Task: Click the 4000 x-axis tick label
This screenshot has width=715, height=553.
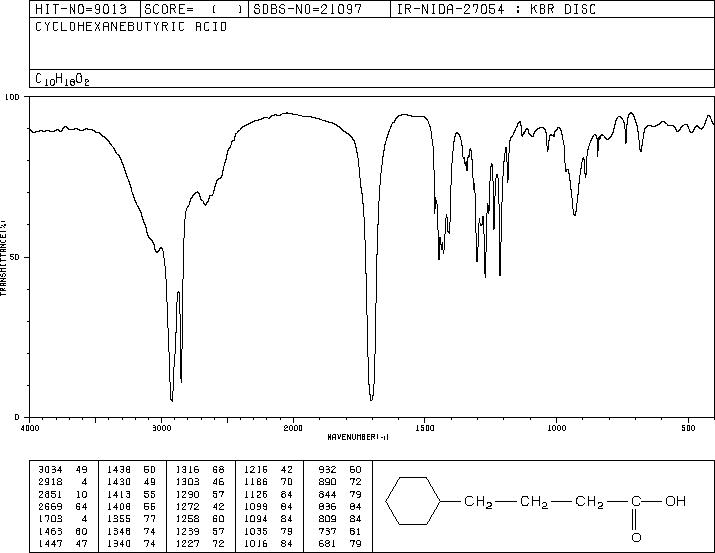Action: click(30, 428)
